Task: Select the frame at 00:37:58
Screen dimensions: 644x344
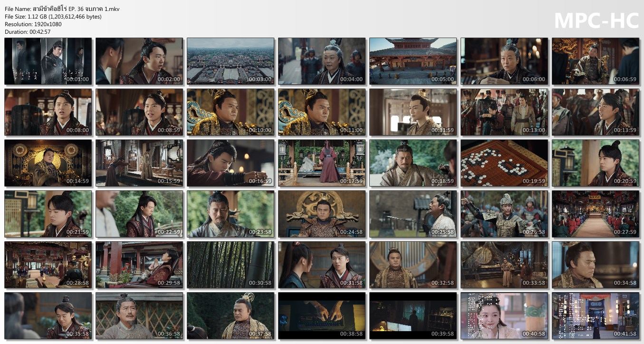Action: click(231, 316)
